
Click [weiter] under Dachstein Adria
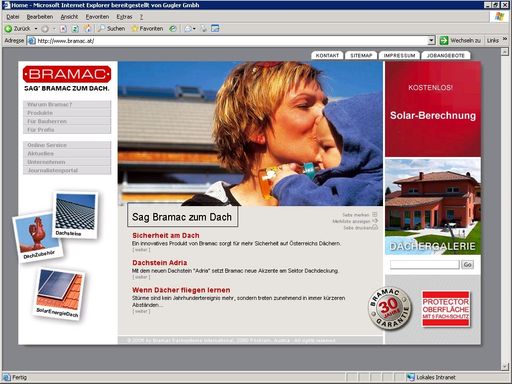pos(141,277)
